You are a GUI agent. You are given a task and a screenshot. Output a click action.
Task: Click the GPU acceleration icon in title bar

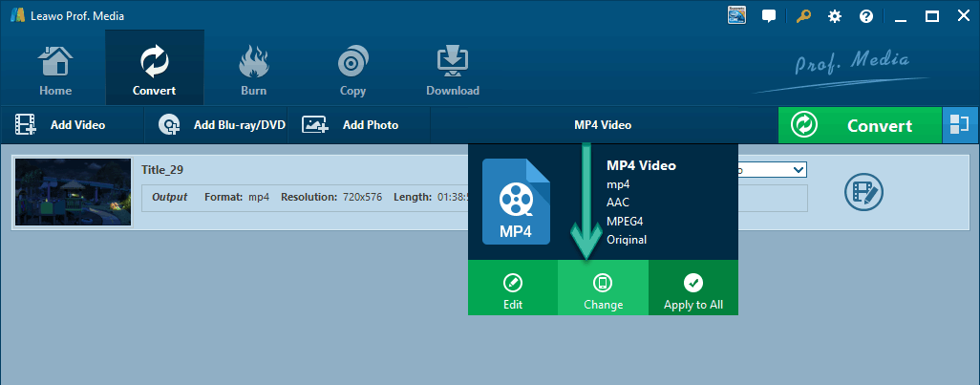[736, 15]
